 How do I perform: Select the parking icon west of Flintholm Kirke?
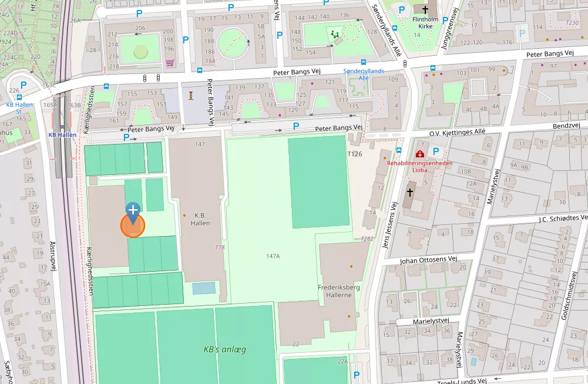point(402,10)
